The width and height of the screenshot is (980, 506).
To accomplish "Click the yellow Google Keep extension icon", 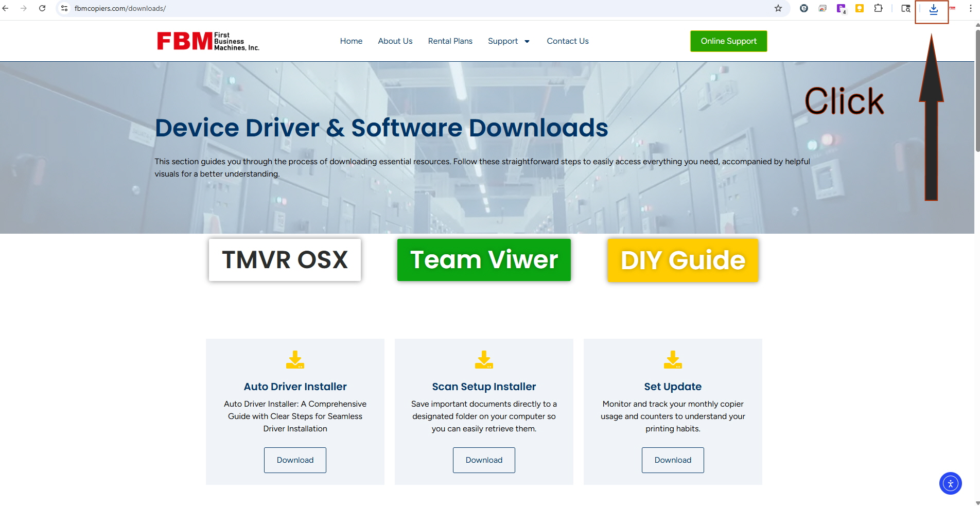I will 860,8.
